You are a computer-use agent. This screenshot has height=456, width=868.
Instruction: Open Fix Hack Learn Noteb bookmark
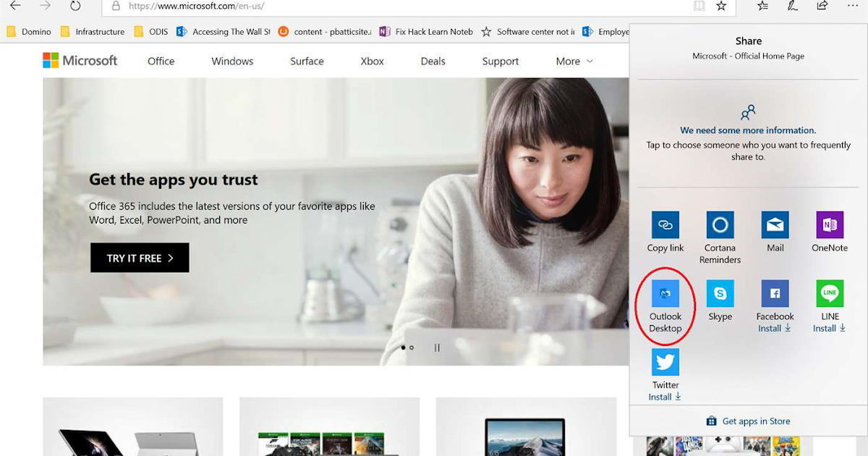click(x=425, y=32)
